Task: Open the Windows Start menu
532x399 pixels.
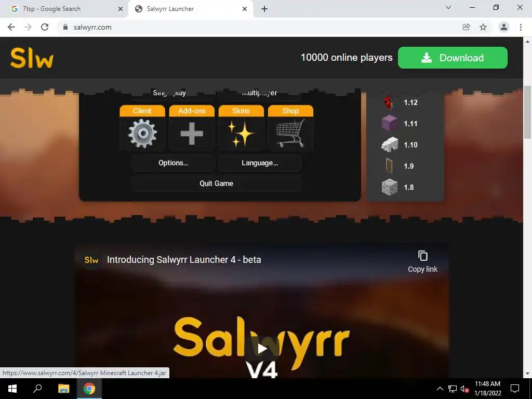Action: coord(12,389)
